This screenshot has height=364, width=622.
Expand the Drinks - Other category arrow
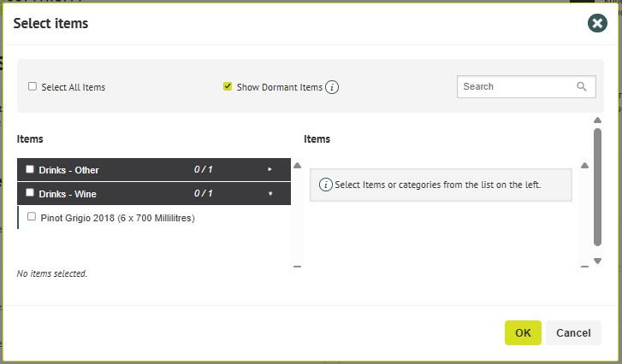point(270,169)
